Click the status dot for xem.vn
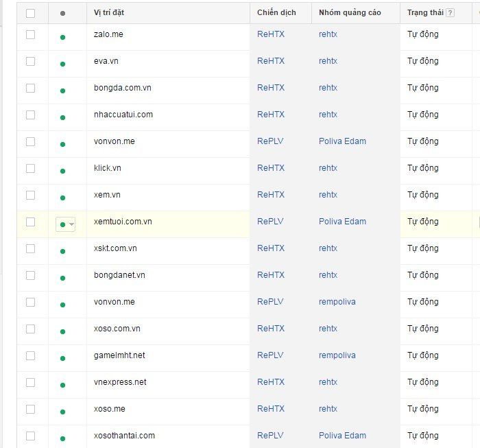480x448 pixels. coord(63,198)
